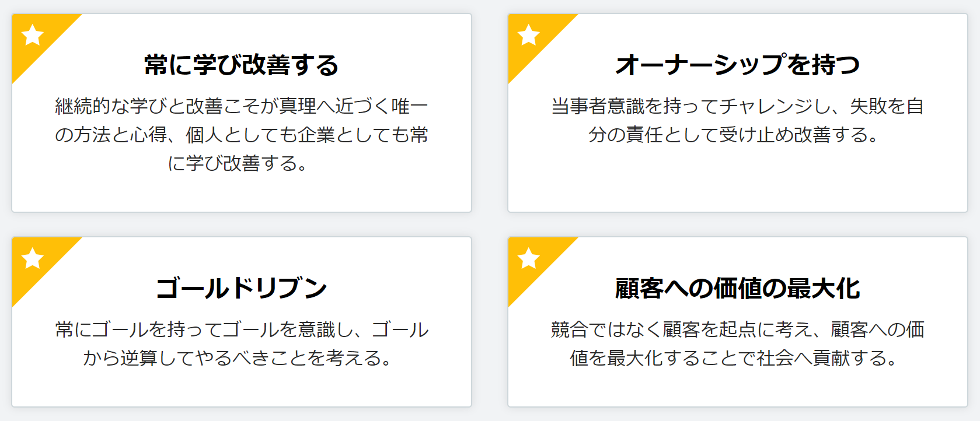Click the description starting '当事者意識を持って'
This screenshot has width=980, height=421.
pos(738,120)
